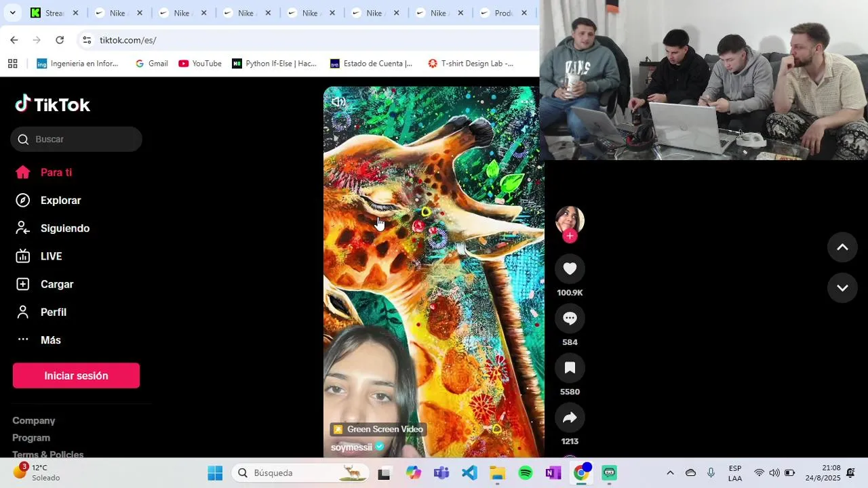This screenshot has height=488, width=868.
Task: Open Visual Studio Code from the taskbar
Action: click(469, 473)
